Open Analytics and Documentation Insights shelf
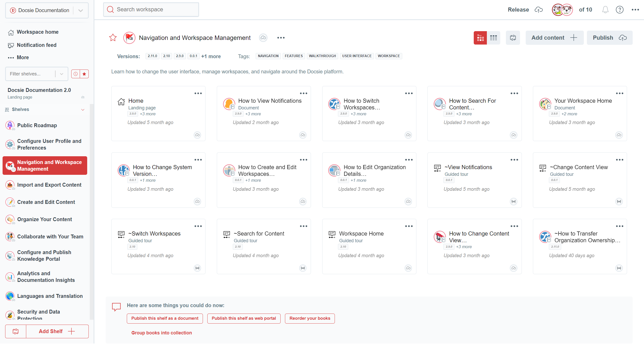This screenshot has height=355, width=644. point(45,277)
